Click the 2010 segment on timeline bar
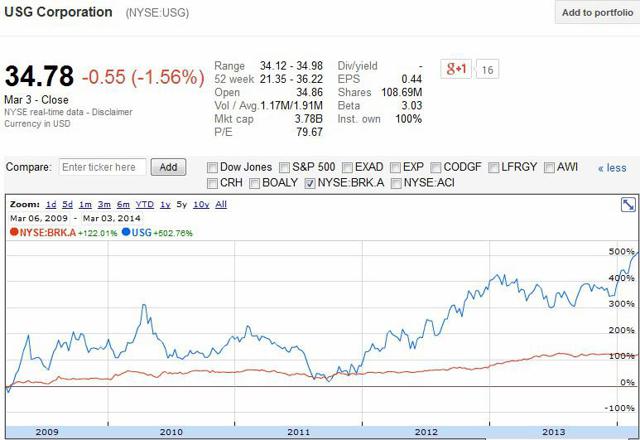The height and width of the screenshot is (440, 640). tap(171, 432)
